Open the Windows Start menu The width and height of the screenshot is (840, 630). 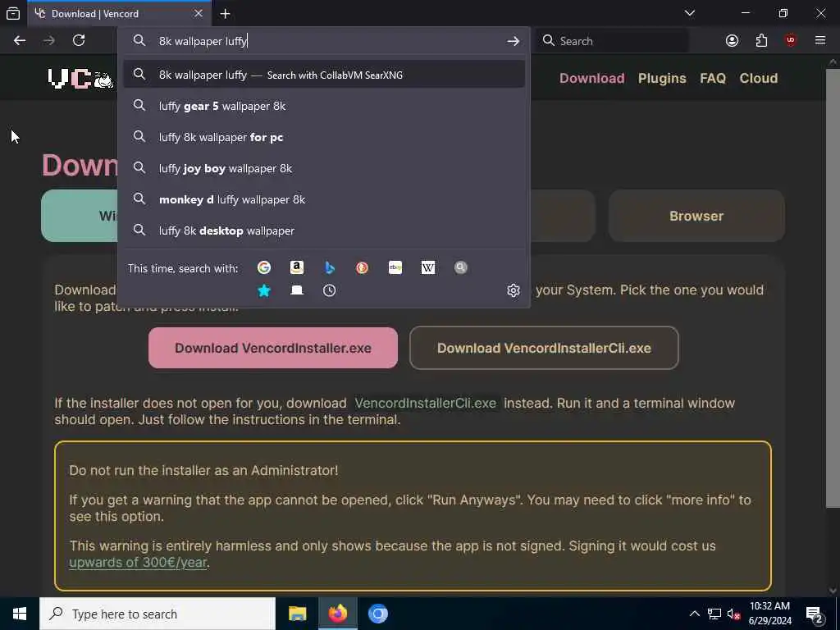[x=20, y=614]
